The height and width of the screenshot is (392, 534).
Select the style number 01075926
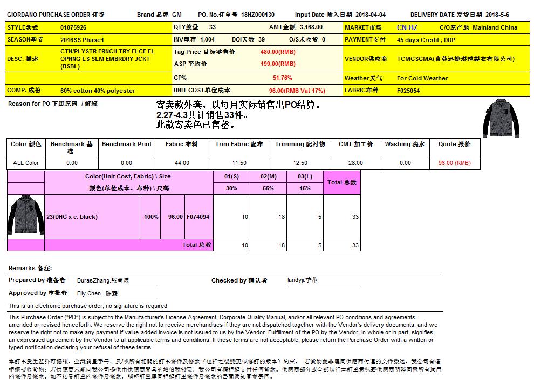pyautogui.click(x=73, y=27)
